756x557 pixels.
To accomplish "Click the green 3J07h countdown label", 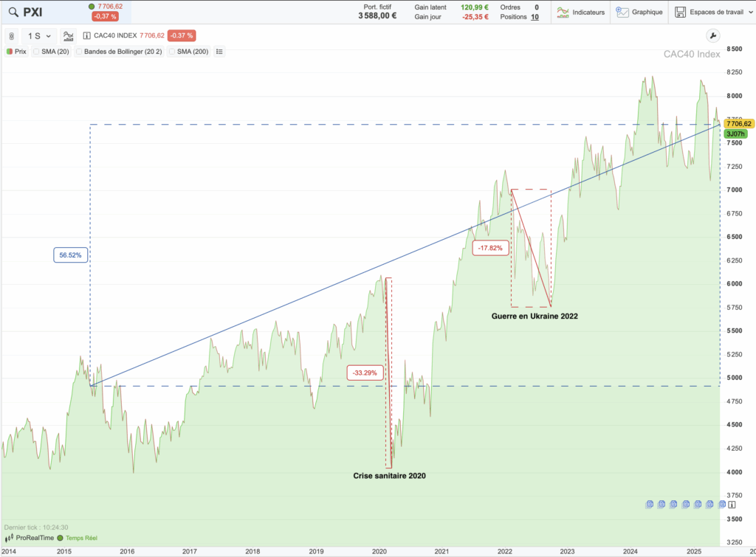I will coord(736,134).
